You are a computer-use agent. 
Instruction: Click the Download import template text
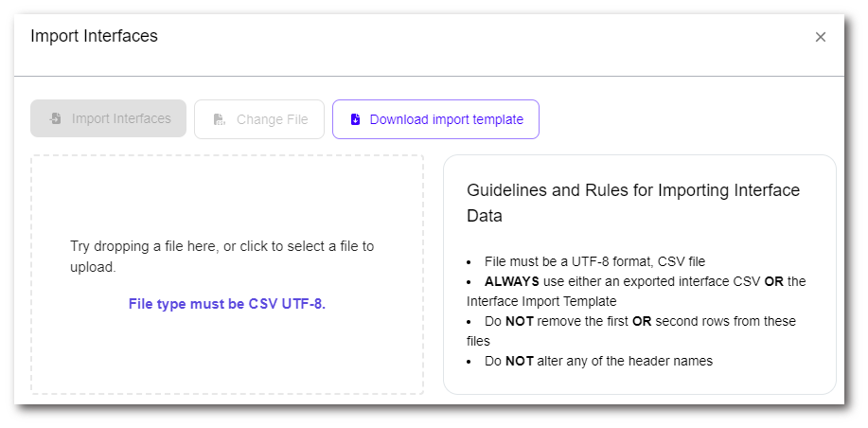tap(446, 119)
